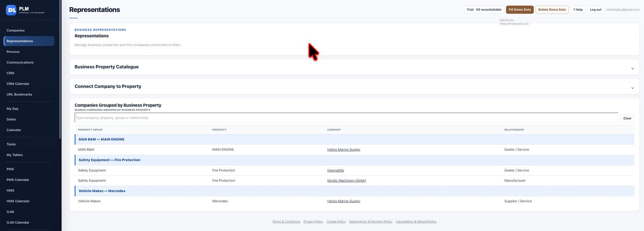Open Subscription & Payment Policy link

click(x=371, y=221)
